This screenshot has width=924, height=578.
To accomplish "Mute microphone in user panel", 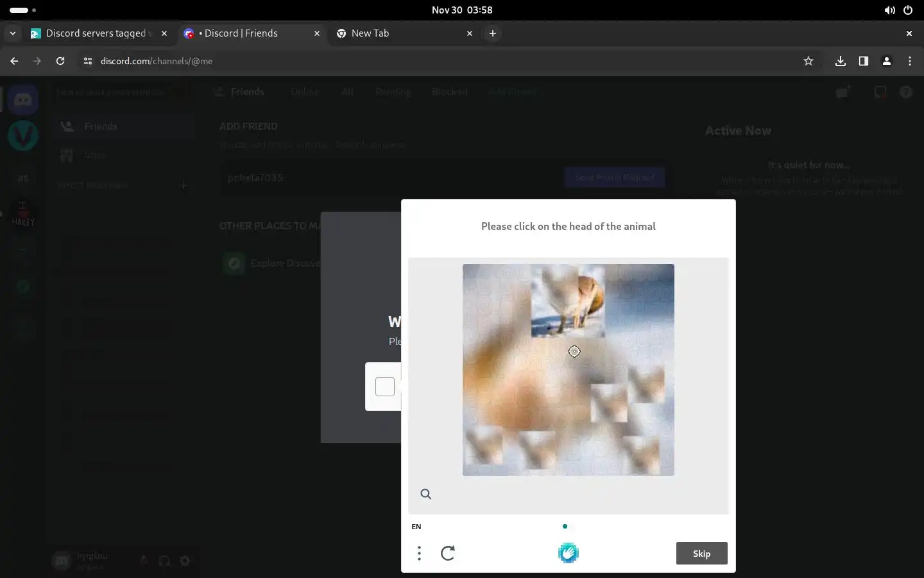I will [x=144, y=561].
